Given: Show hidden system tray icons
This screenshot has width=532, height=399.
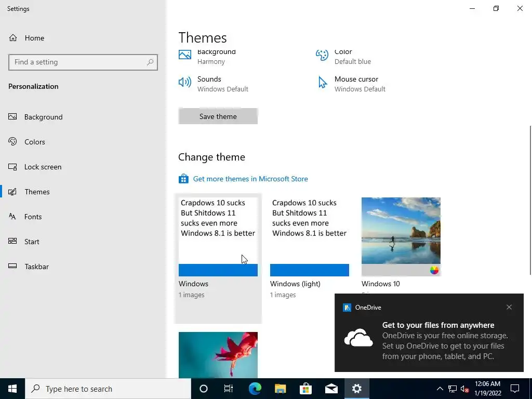Looking at the screenshot, I should (440, 389).
